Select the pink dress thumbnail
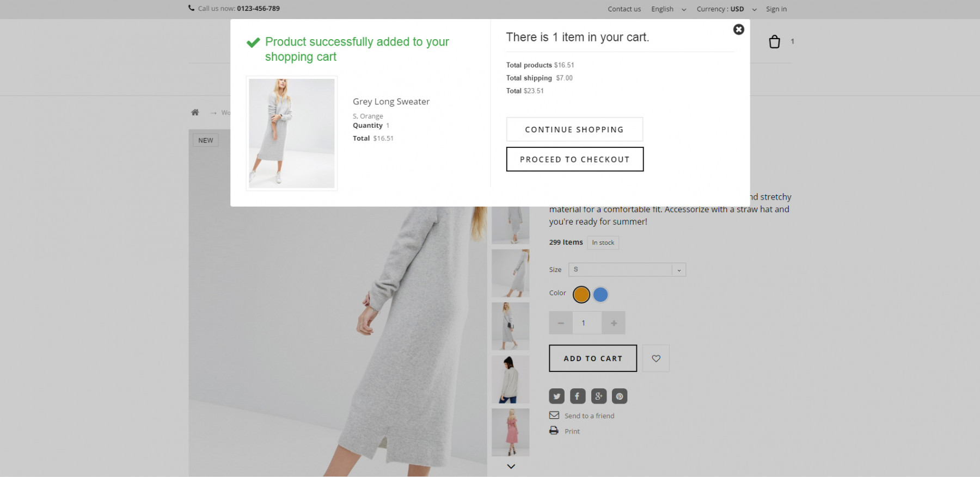The image size is (980, 477). click(x=510, y=432)
